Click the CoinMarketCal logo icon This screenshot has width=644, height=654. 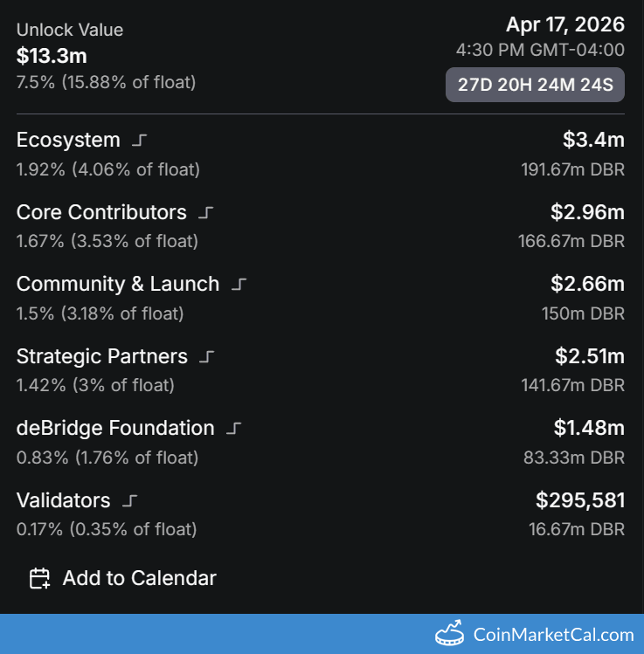point(450,634)
